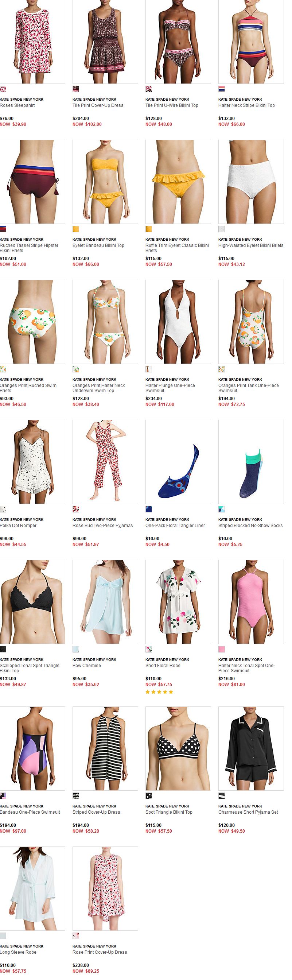
Task: Select the swatch under Striped Cover-Up Dress
Action: pos(76,795)
